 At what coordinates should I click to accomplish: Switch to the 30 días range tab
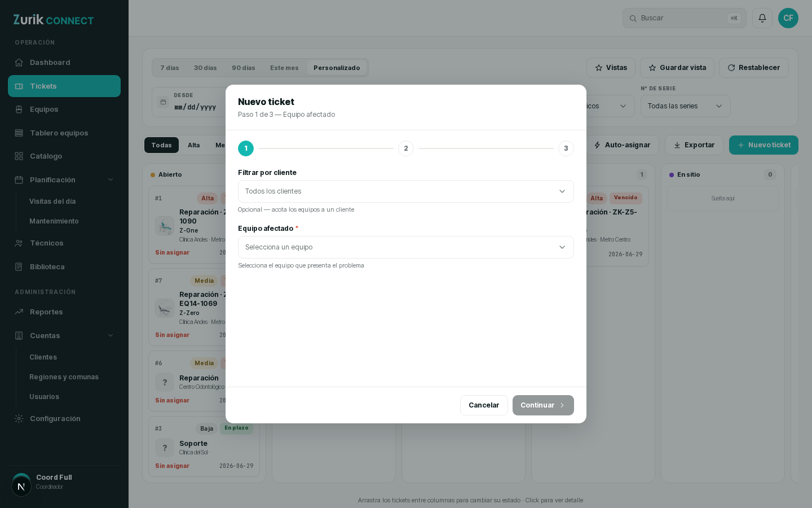click(205, 68)
